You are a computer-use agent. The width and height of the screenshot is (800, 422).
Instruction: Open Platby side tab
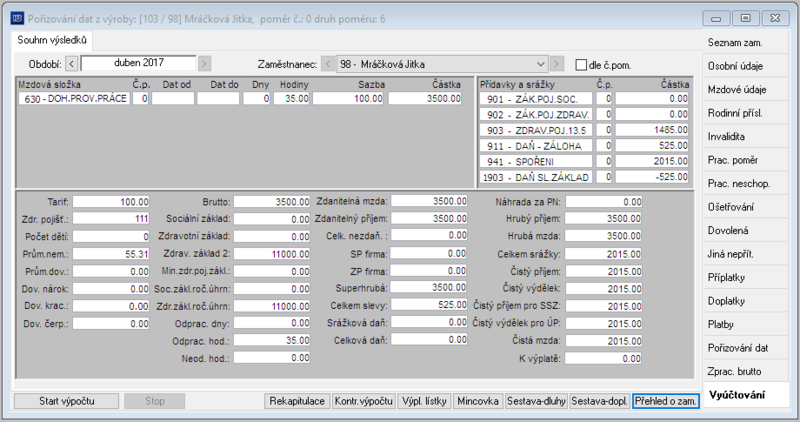coord(745,325)
